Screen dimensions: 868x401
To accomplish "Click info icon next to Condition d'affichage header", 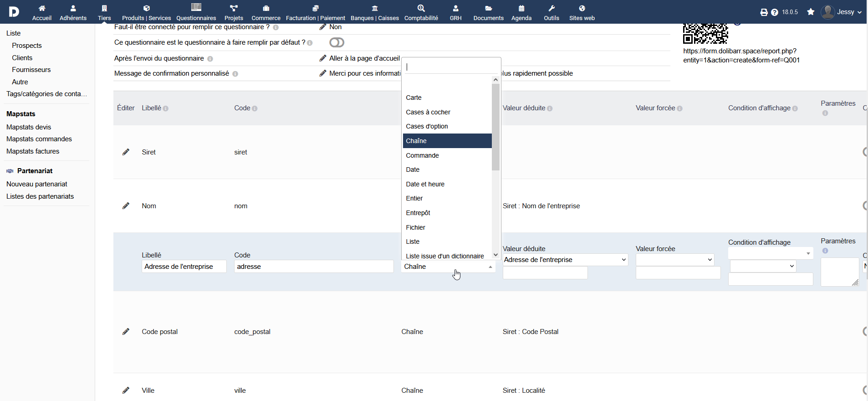I will click(795, 108).
